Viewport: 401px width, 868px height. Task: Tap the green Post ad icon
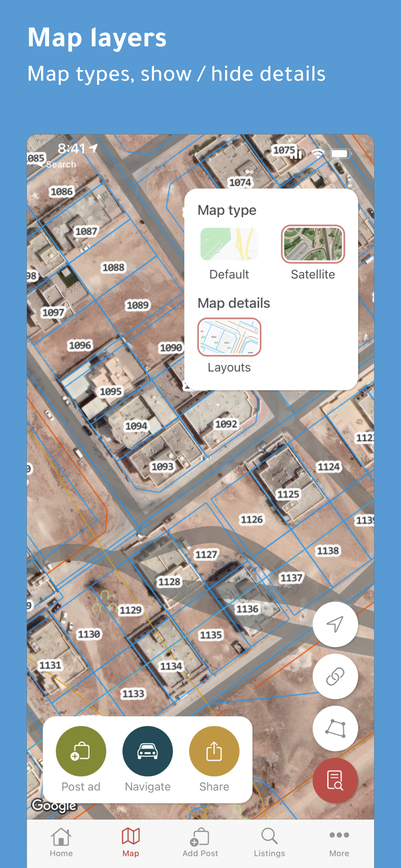coord(81,751)
